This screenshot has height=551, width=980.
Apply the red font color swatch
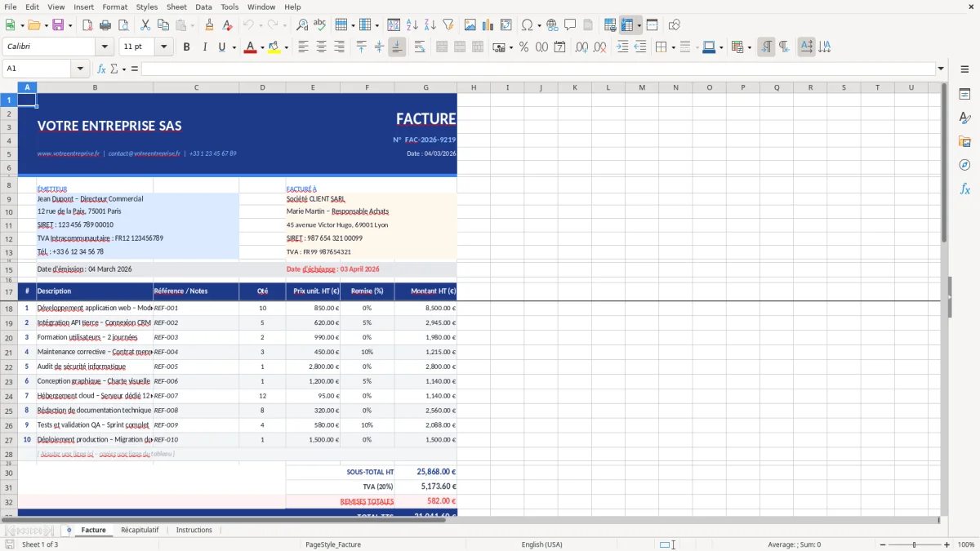click(250, 47)
